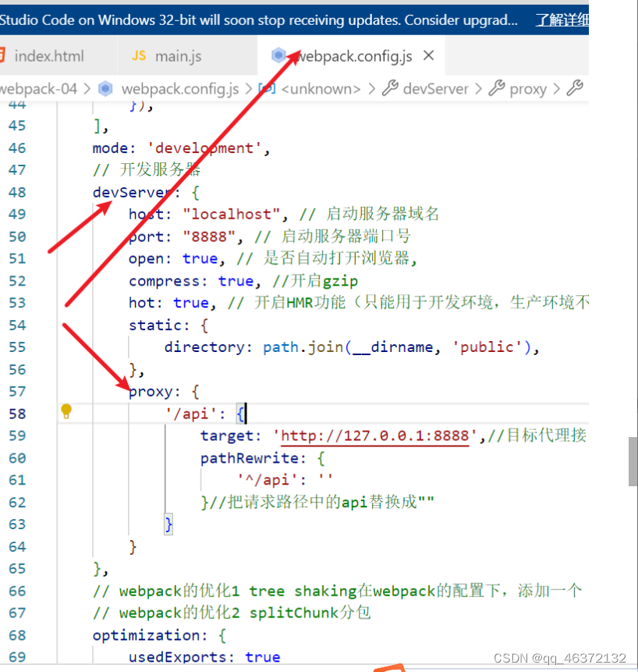Click wrench icon next to devServer breadcrumb
This screenshot has width=638, height=672.
tap(390, 88)
